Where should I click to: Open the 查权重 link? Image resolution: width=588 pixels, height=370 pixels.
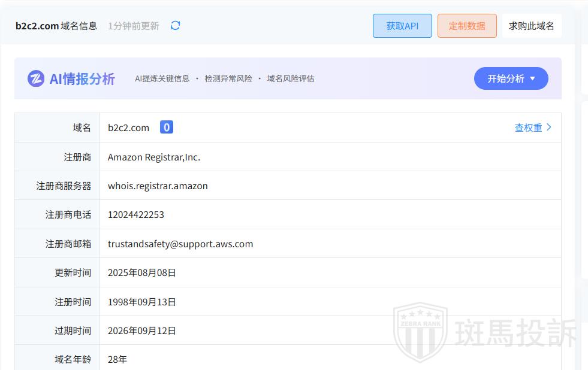tap(528, 128)
